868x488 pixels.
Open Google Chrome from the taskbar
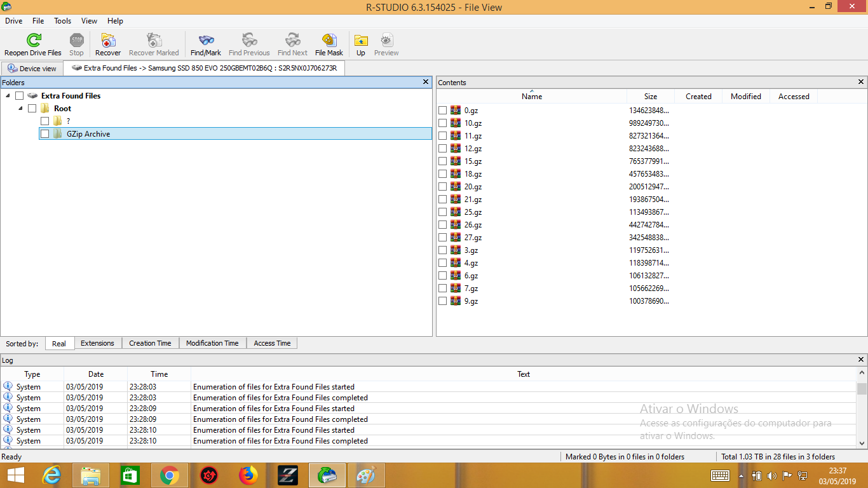(x=169, y=475)
